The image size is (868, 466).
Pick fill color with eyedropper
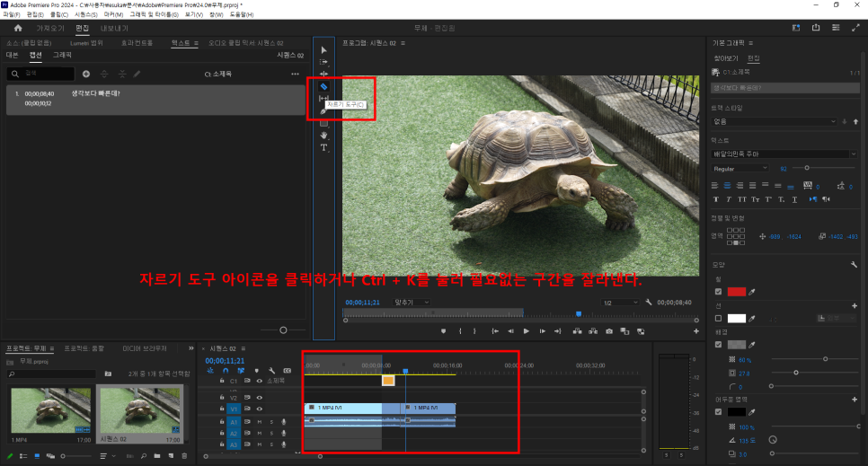click(752, 292)
